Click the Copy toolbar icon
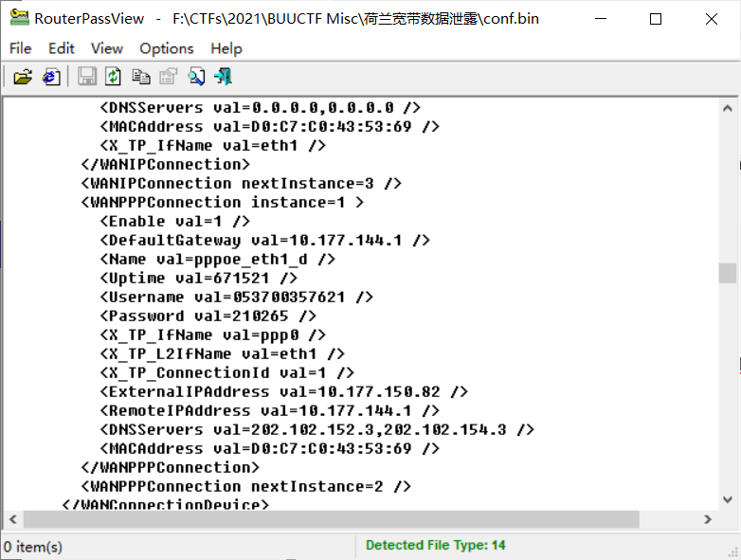The image size is (741, 560). click(x=141, y=77)
